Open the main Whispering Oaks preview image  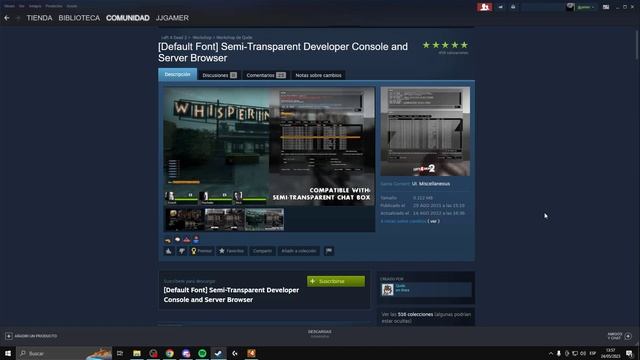269,146
